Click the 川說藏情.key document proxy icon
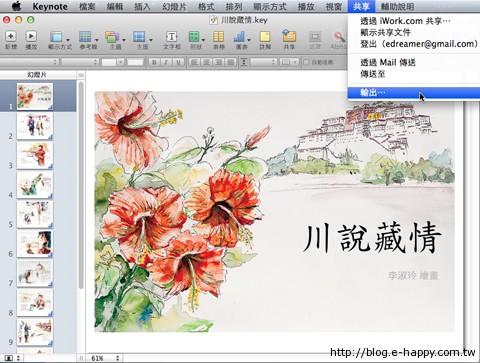The width and height of the screenshot is (480, 363). (x=213, y=20)
